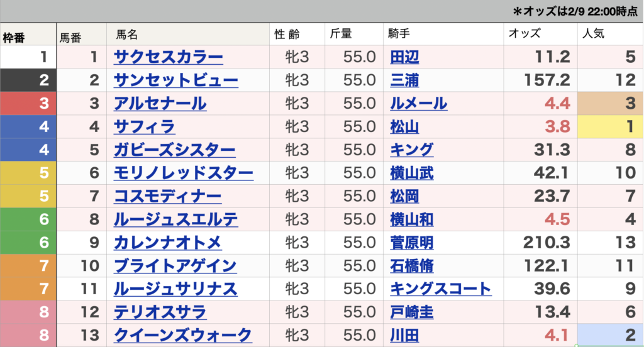Click the 人気 column header
Viewport: 644px width, 347px height.
[x=594, y=35]
